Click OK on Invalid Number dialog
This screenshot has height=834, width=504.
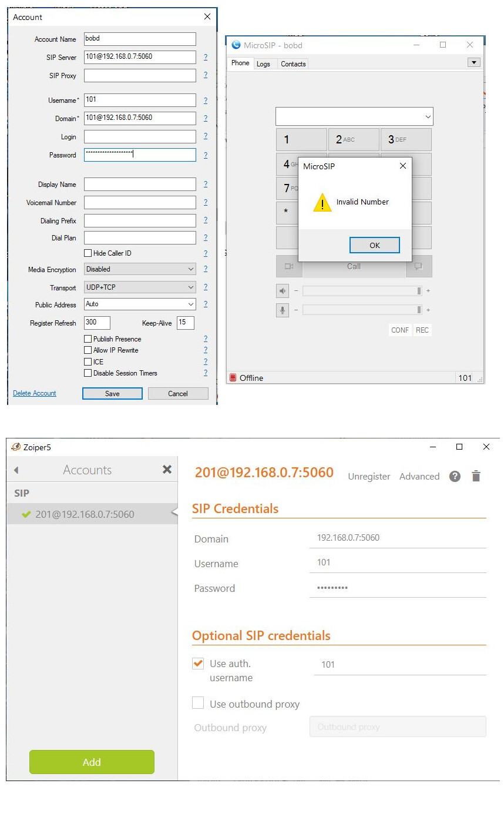click(x=374, y=245)
